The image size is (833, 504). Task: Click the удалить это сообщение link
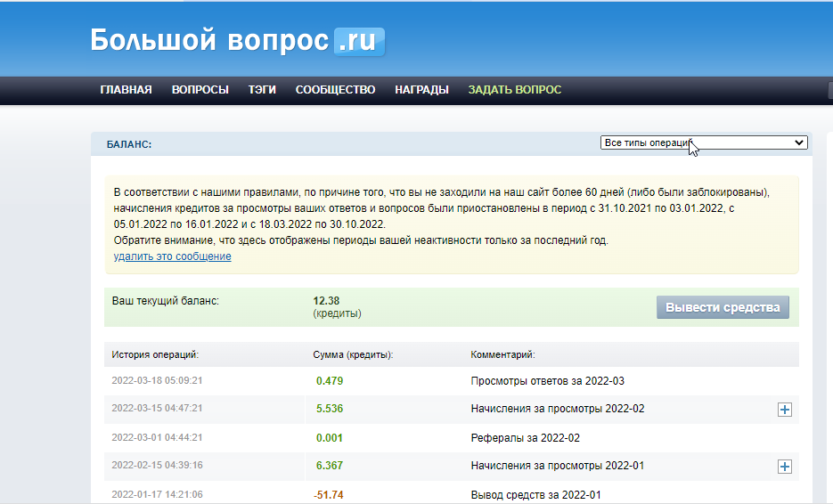pyautogui.click(x=172, y=256)
